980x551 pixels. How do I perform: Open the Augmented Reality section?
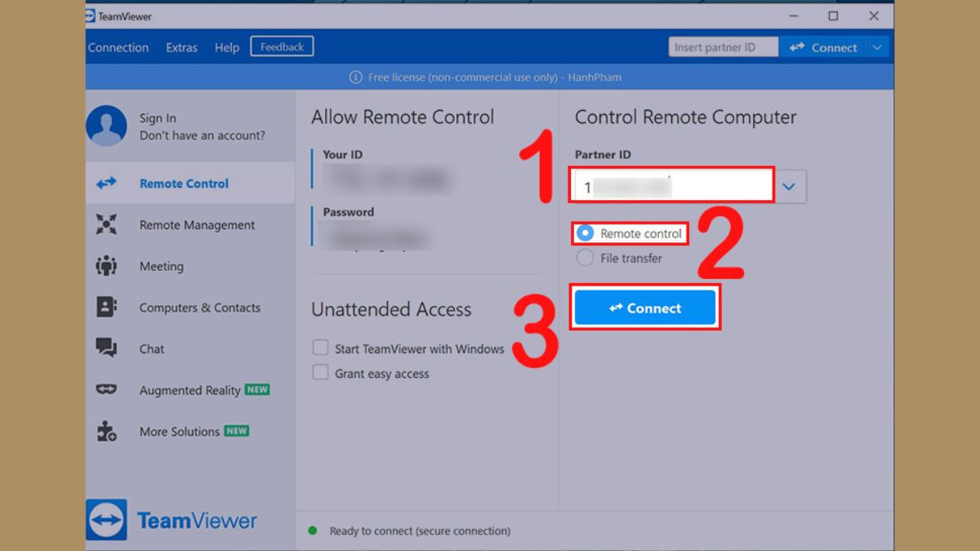tap(190, 389)
